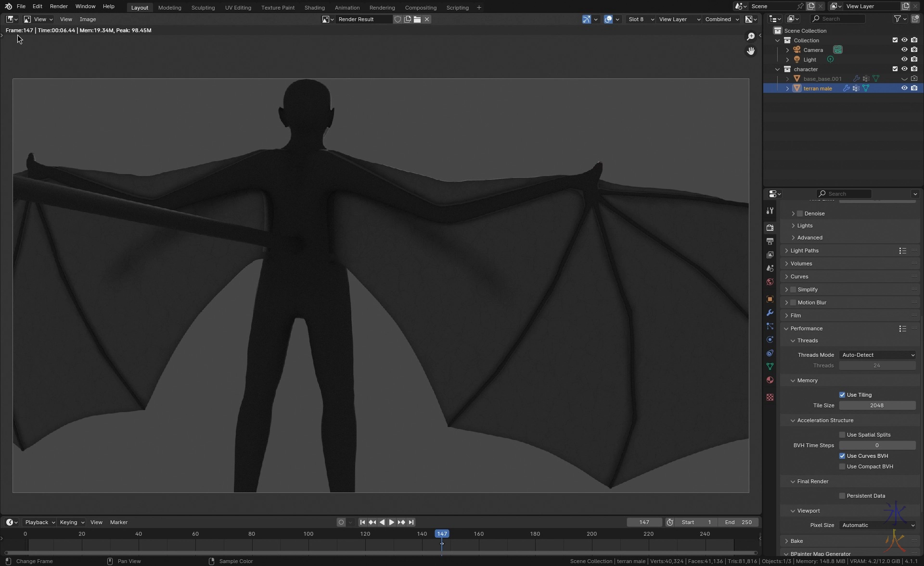This screenshot has height=566, width=924.
Task: Click the outliner filter funnel icon
Action: pyautogui.click(x=897, y=19)
